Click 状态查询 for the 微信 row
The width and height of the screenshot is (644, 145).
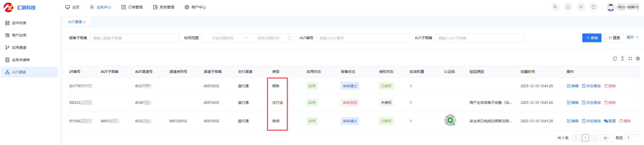[591, 121]
